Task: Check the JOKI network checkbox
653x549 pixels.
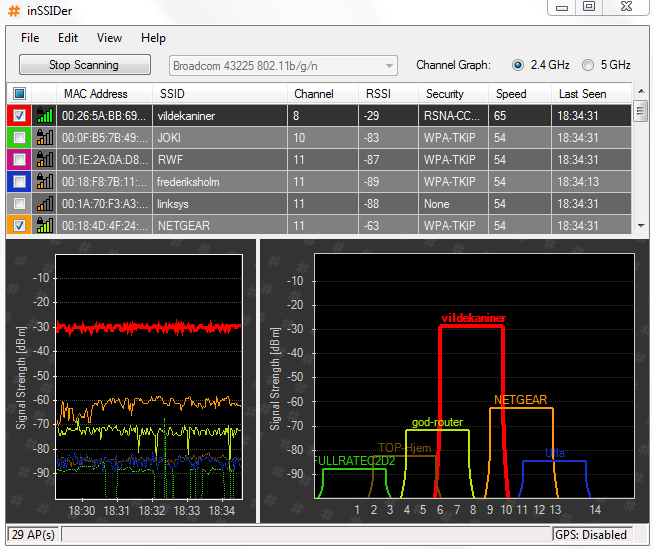Action: coord(19,137)
